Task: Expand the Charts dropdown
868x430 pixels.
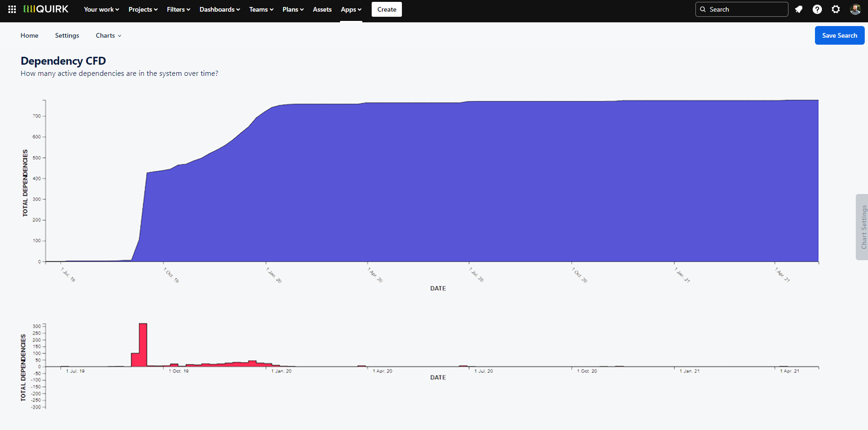Action: (108, 35)
